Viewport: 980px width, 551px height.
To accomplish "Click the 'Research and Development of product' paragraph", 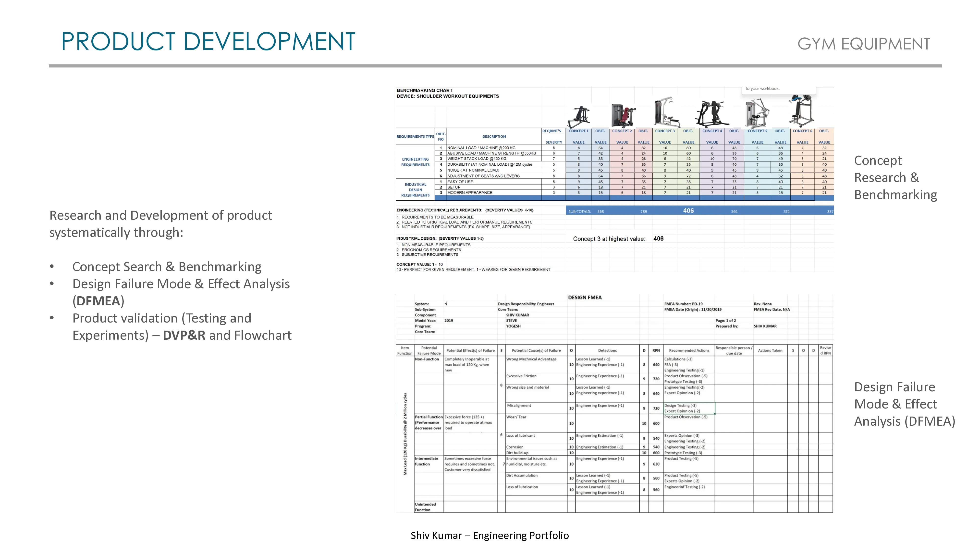I will pos(160,224).
